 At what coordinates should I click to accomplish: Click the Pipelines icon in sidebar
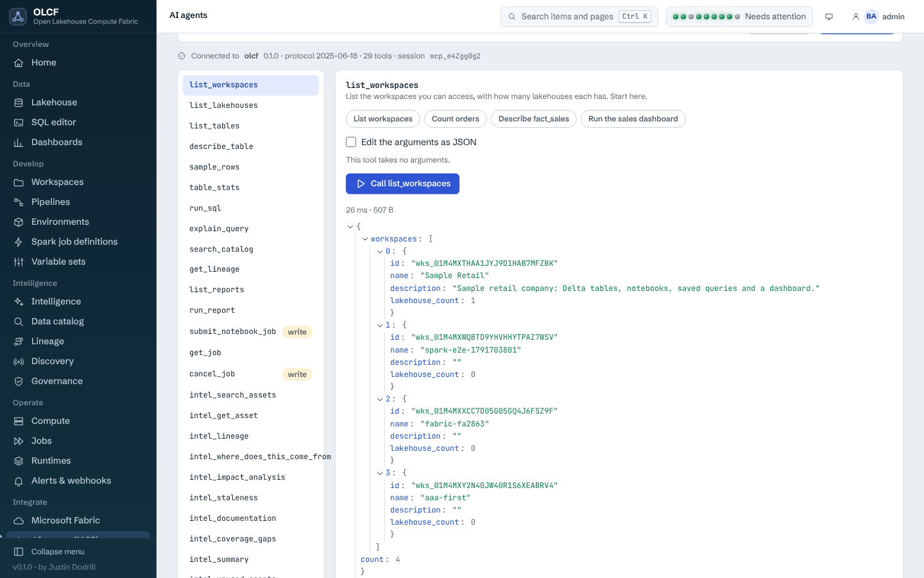coord(19,202)
